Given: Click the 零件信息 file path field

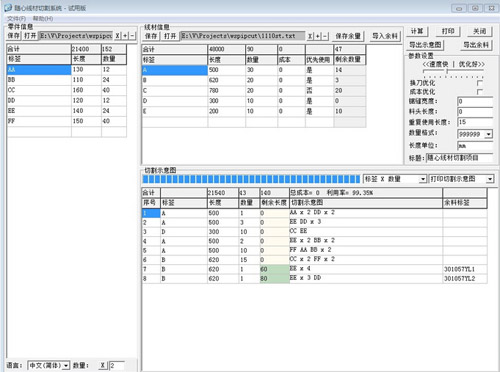Looking at the screenshot, I should [x=76, y=36].
